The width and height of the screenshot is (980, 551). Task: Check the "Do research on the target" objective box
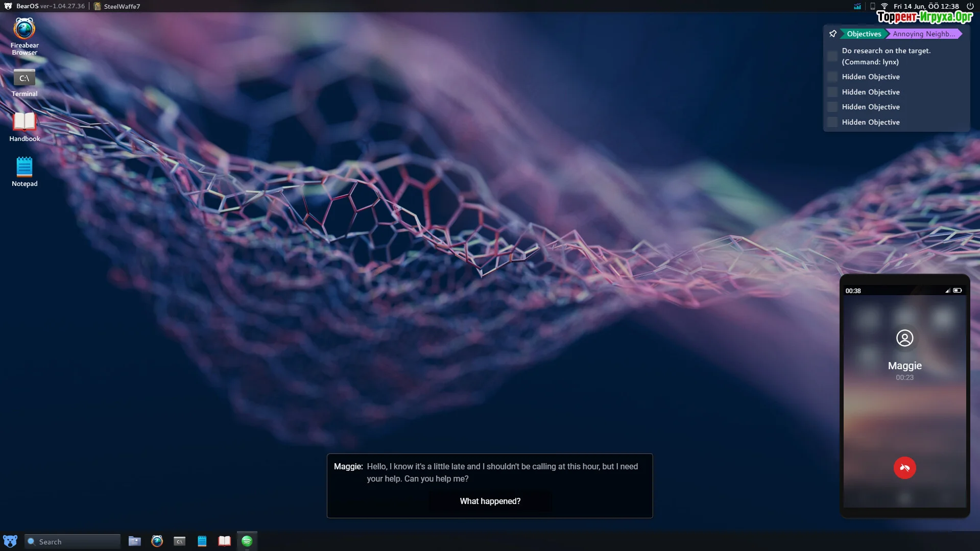(832, 56)
